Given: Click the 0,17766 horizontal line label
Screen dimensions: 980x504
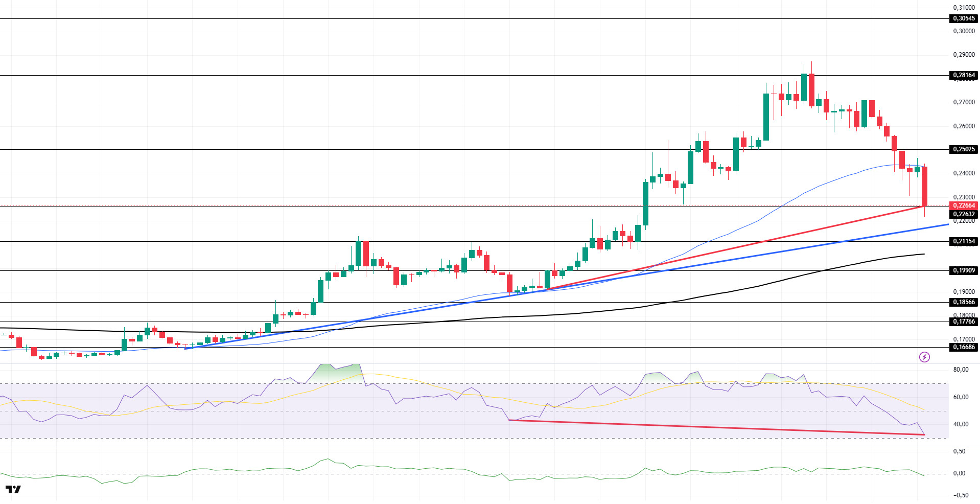Looking at the screenshot, I should point(964,322).
